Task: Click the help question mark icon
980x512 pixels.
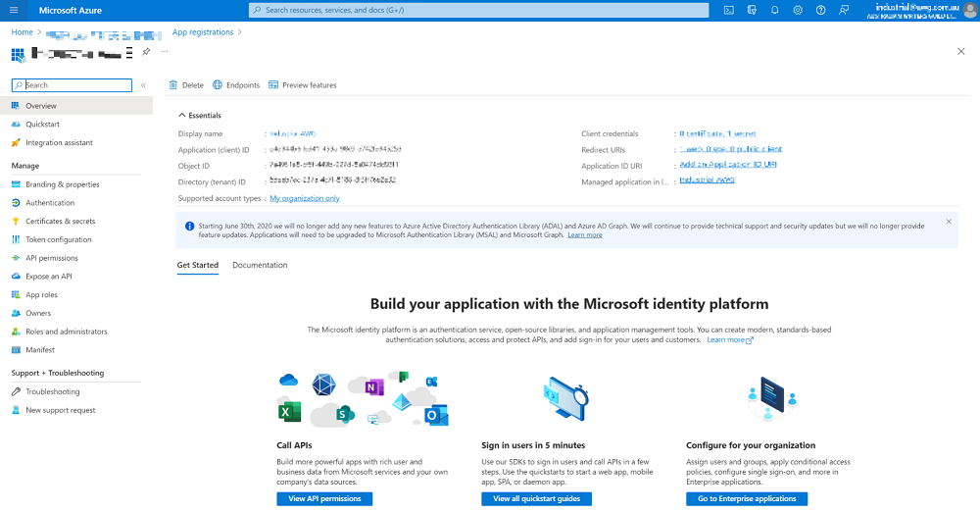Action: pyautogui.click(x=820, y=10)
